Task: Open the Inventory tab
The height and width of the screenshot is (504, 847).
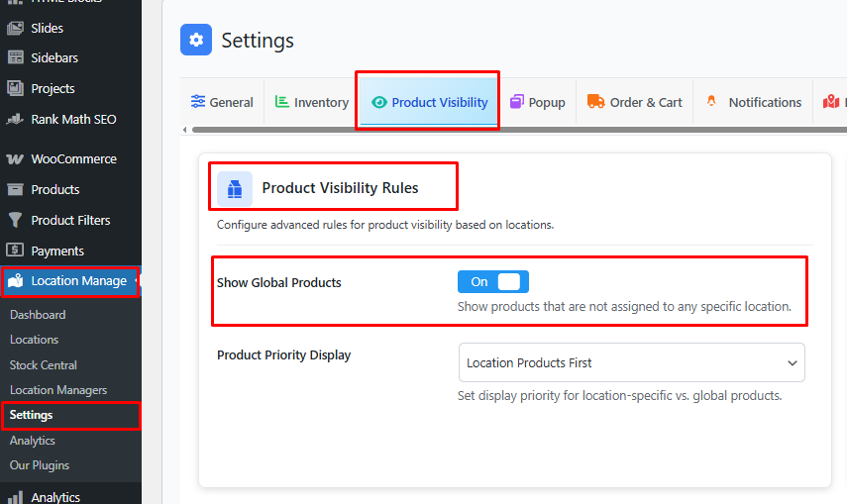Action: tap(311, 102)
